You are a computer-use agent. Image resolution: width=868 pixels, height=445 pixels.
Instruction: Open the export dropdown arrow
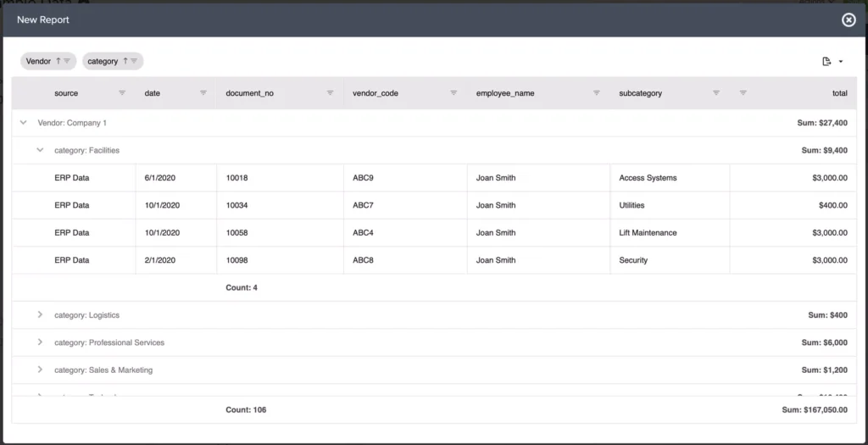[x=840, y=62]
